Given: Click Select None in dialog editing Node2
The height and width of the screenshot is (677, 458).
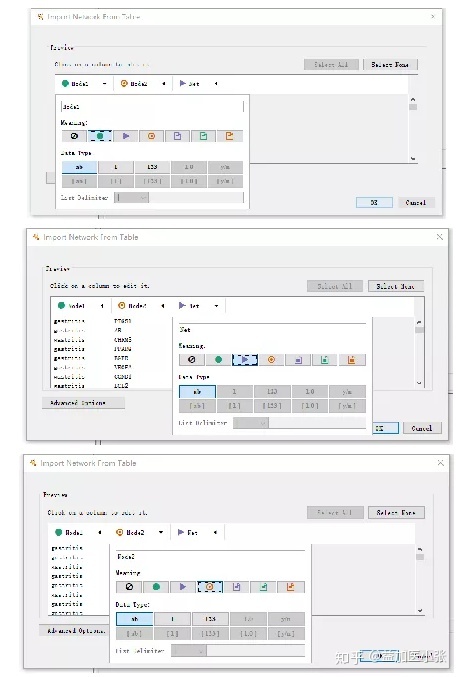Looking at the screenshot, I should (x=396, y=512).
